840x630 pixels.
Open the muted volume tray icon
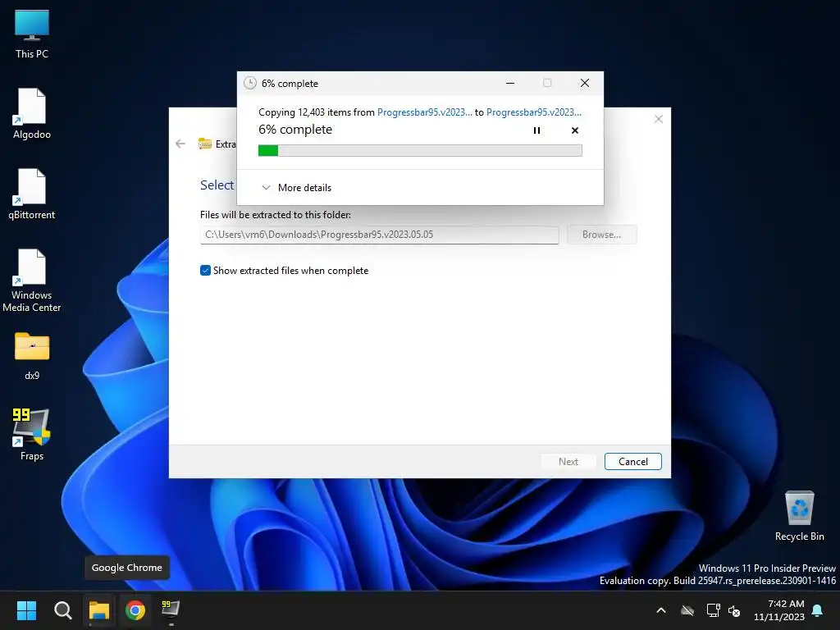click(x=734, y=610)
